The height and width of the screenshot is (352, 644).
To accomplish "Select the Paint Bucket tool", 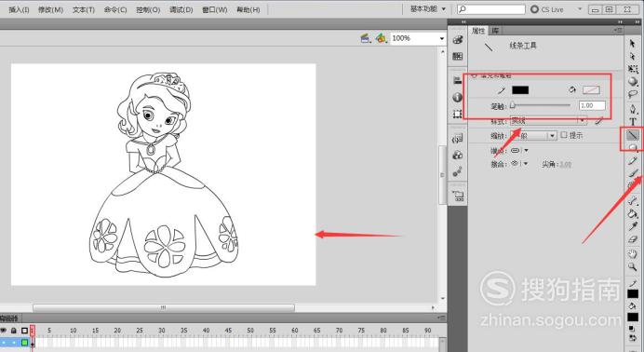I will point(633,213).
